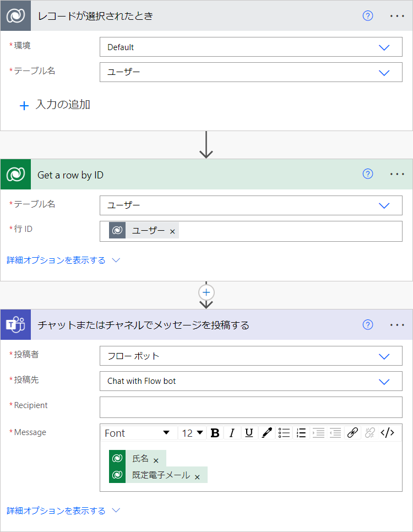The image size is (413, 532).
Task: Open the Teams action ellipsis menu
Action: pyautogui.click(x=397, y=325)
